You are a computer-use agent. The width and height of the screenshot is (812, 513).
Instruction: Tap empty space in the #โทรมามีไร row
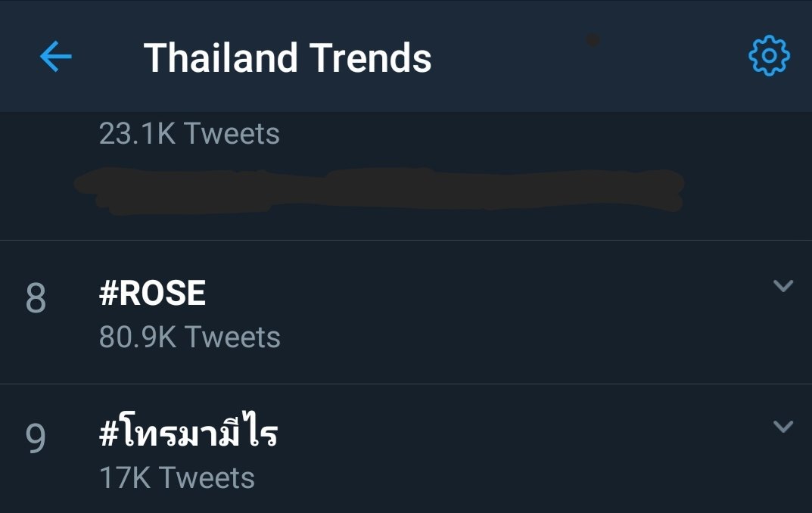click(518, 450)
